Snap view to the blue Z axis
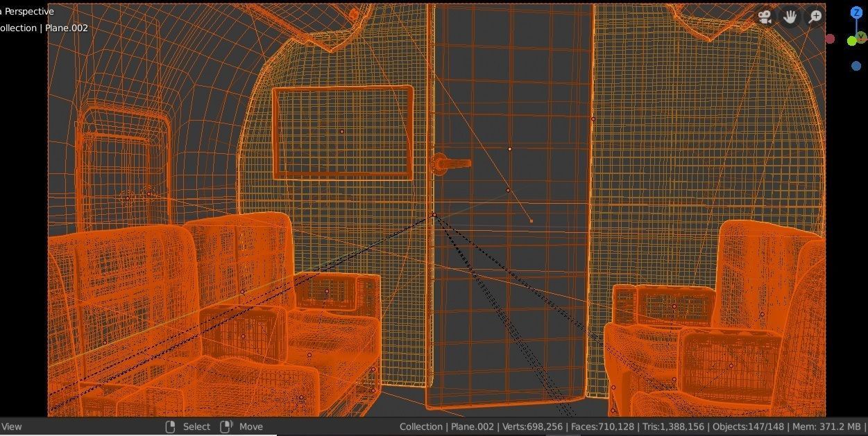The width and height of the screenshot is (868, 436). 856,12
